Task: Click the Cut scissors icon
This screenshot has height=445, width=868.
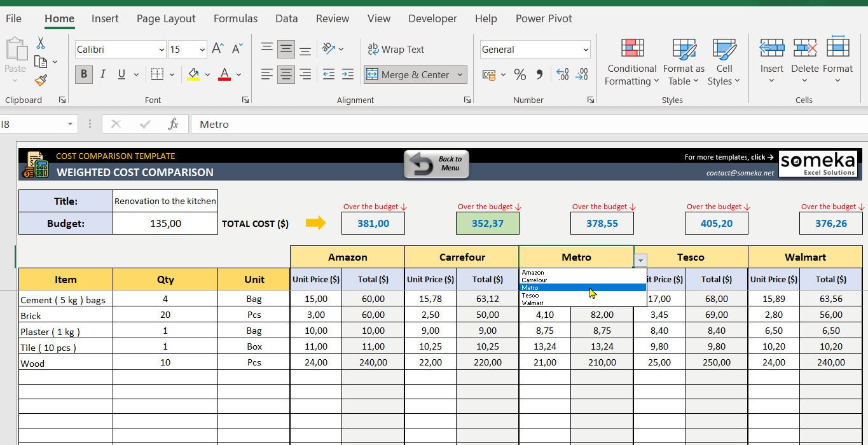Action: [41, 43]
